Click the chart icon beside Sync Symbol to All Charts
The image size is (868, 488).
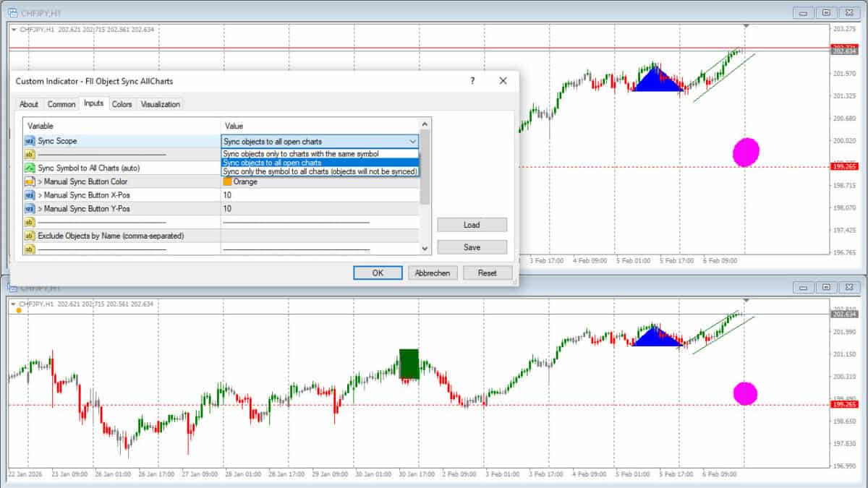pos(28,168)
